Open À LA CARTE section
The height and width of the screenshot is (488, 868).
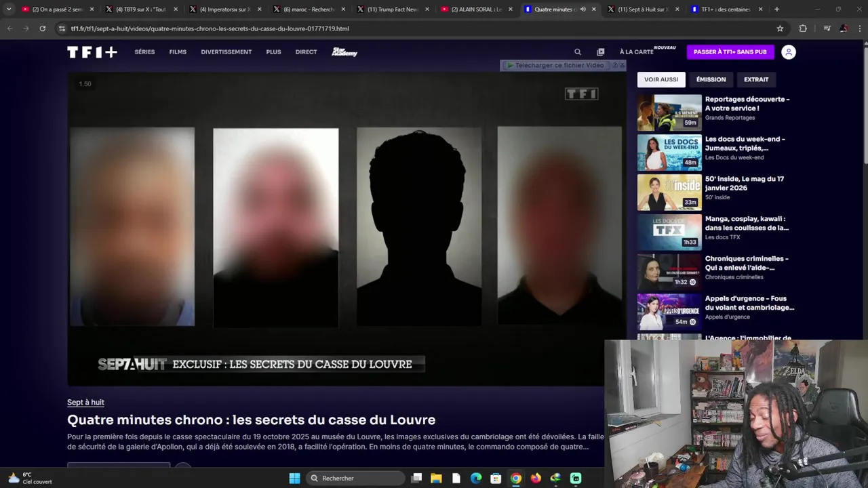coord(636,52)
